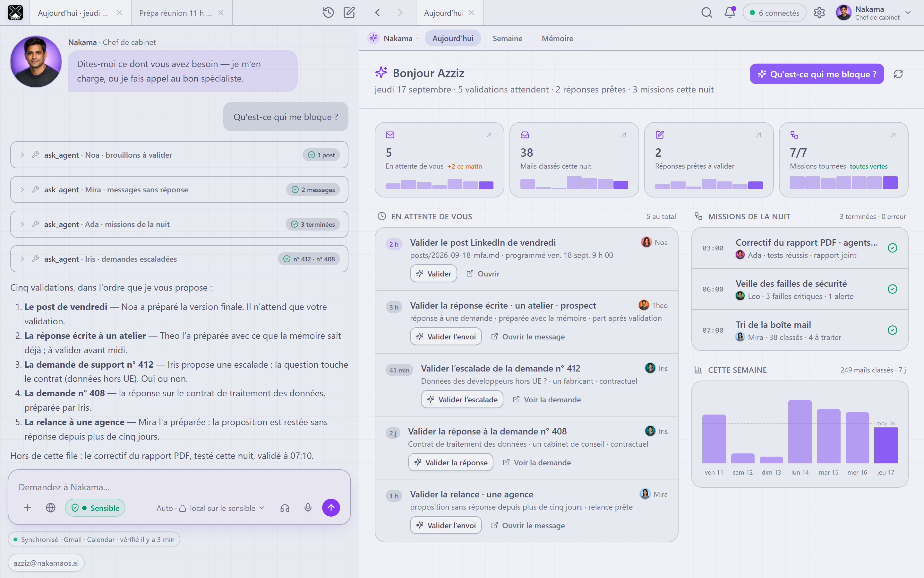
Task: Activate the microphone dictation icon
Action: (308, 508)
